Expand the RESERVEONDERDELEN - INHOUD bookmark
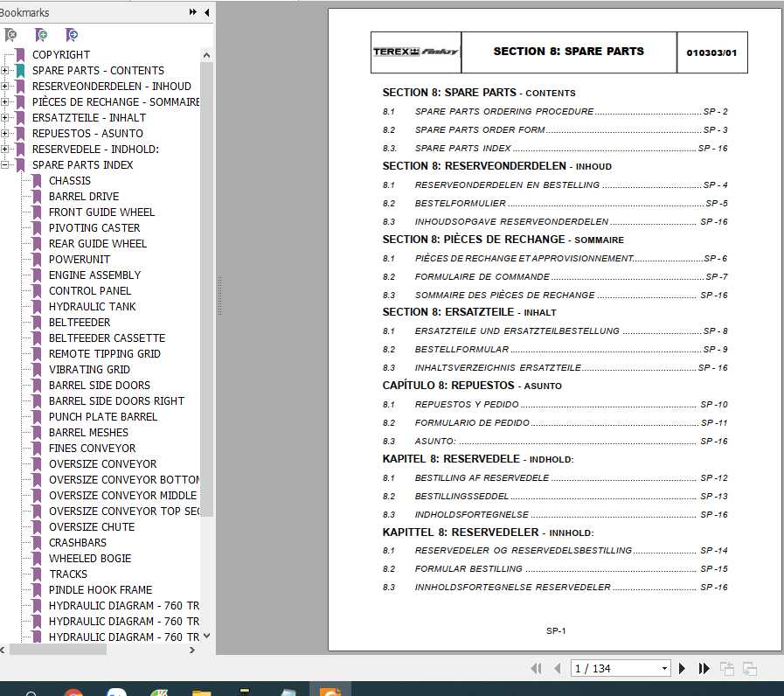Viewport: 784px width, 696px height. [x=4, y=86]
